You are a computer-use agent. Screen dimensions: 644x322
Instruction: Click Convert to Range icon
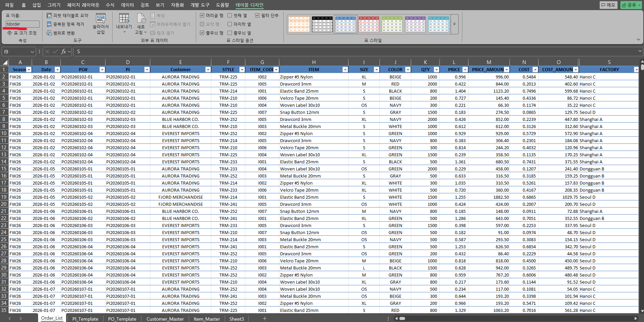pyautogui.click(x=49, y=33)
